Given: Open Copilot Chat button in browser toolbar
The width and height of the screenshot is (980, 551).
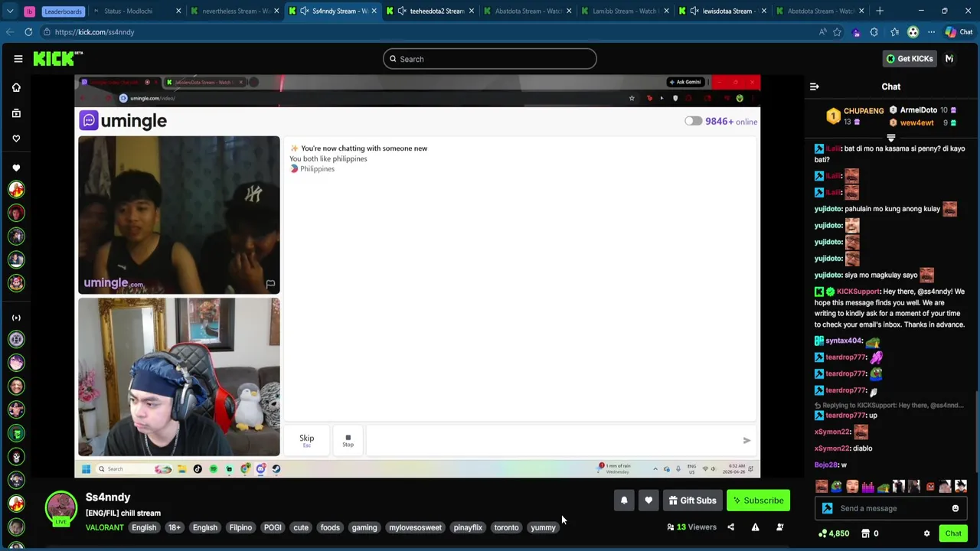Looking at the screenshot, I should (x=959, y=32).
